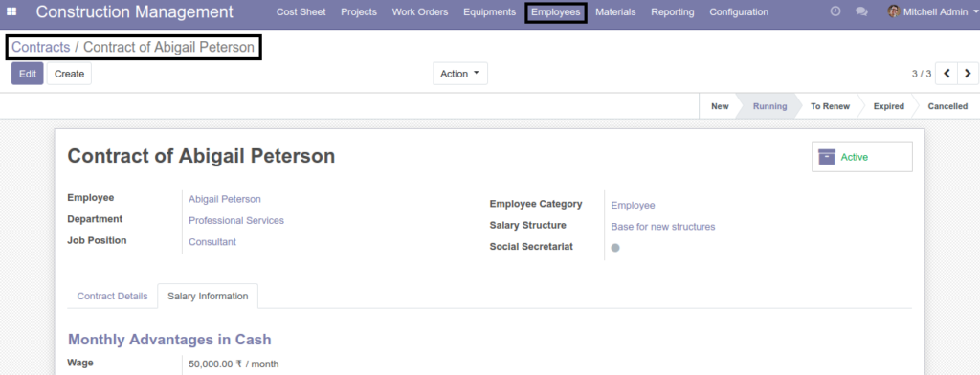Click the 3 / 3 pager counter

click(922, 74)
